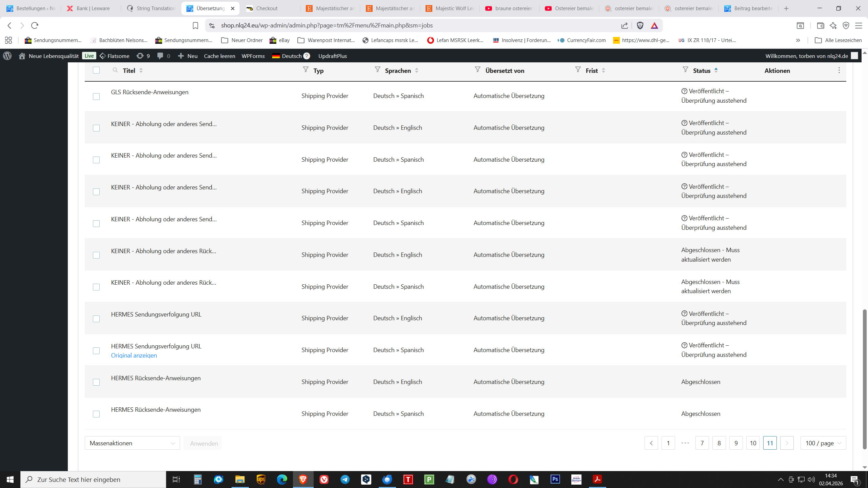Click the WordPress logo in admin bar
Image resolution: width=868 pixels, height=488 pixels.
pos(7,56)
